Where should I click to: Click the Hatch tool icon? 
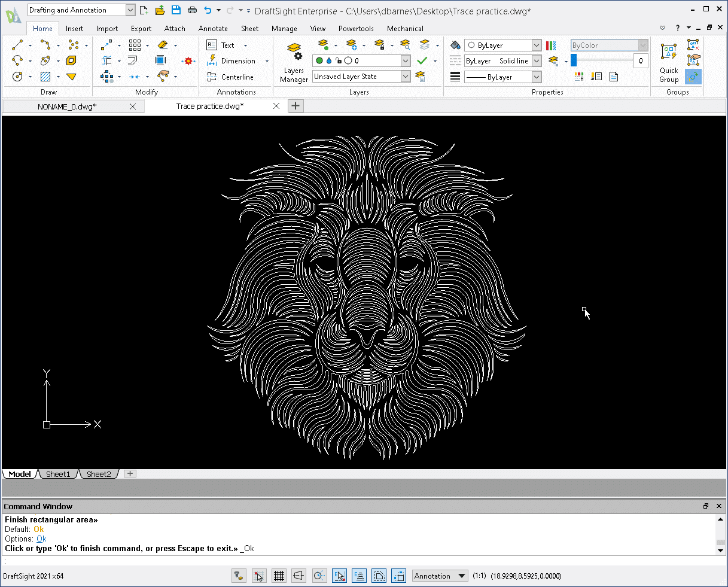tap(45, 77)
